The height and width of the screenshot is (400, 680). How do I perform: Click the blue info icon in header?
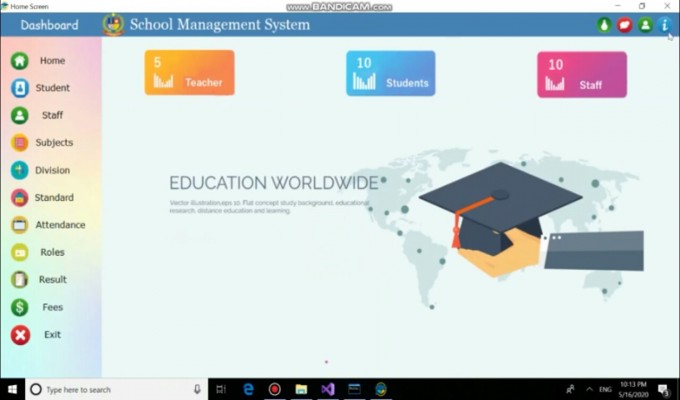click(664, 25)
